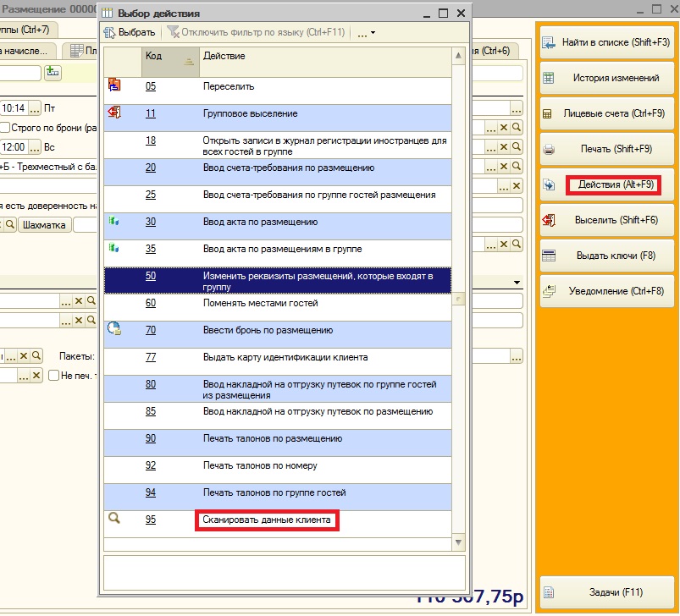
Task: Select 'Печать талонов по размещению' row
Action: pyautogui.click(x=278, y=443)
